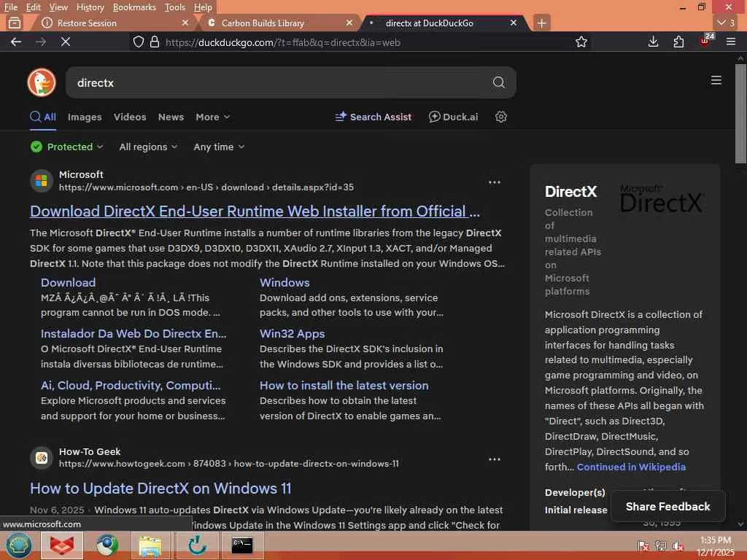The width and height of the screenshot is (747, 560).
Task: Select the All results tab
Action: pyautogui.click(x=43, y=117)
